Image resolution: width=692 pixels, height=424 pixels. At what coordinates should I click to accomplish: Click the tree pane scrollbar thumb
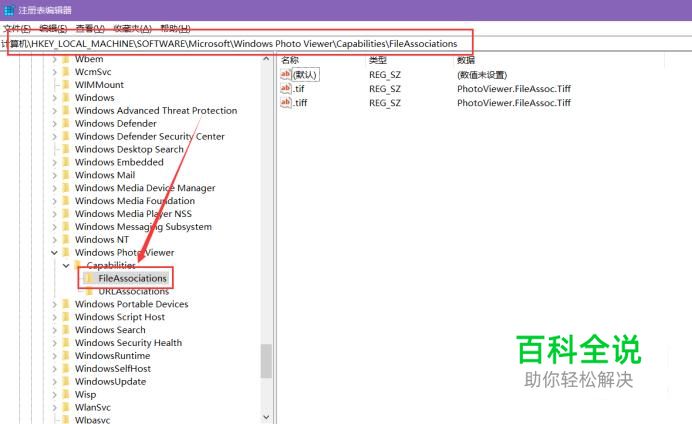266,361
